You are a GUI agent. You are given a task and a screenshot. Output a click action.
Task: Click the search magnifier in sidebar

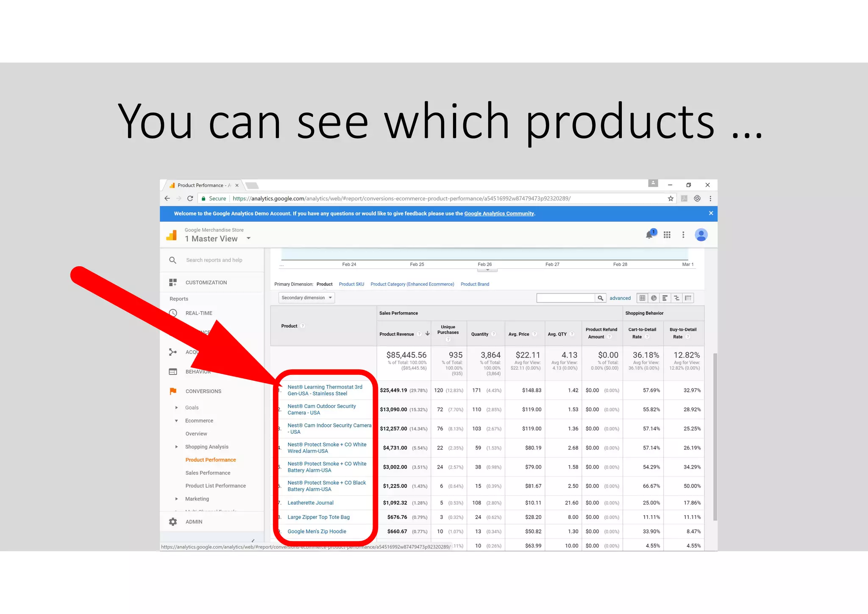(x=172, y=260)
